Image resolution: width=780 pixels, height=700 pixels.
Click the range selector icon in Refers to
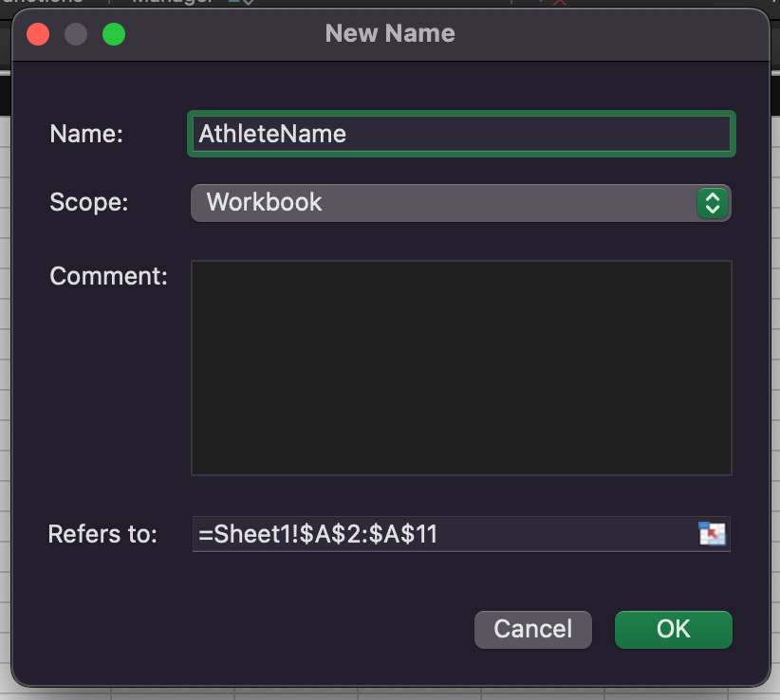(x=712, y=534)
